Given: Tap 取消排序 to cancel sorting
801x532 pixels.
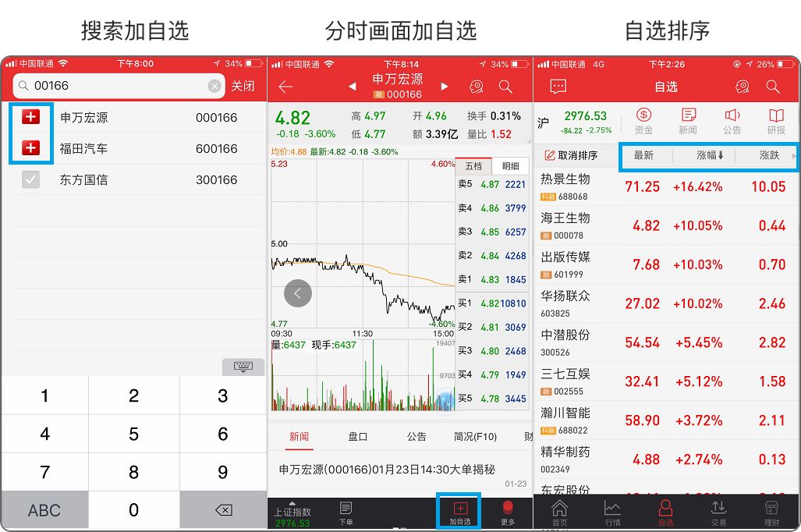Looking at the screenshot, I should point(571,155).
